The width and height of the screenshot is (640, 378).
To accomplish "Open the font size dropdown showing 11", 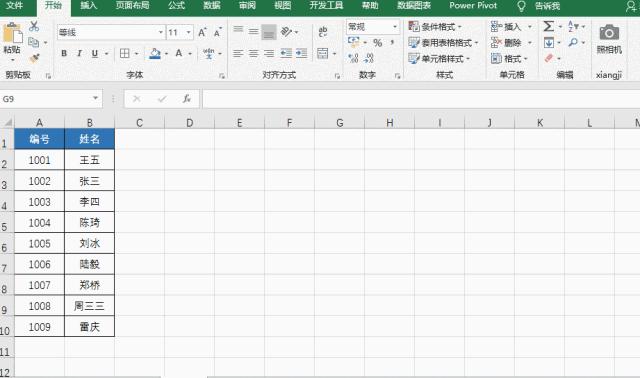I will pyautogui.click(x=189, y=32).
